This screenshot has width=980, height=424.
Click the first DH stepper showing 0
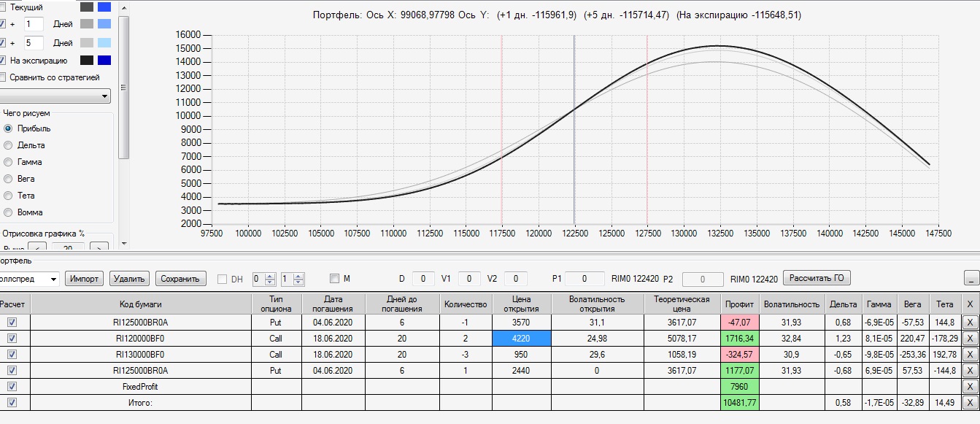(263, 279)
